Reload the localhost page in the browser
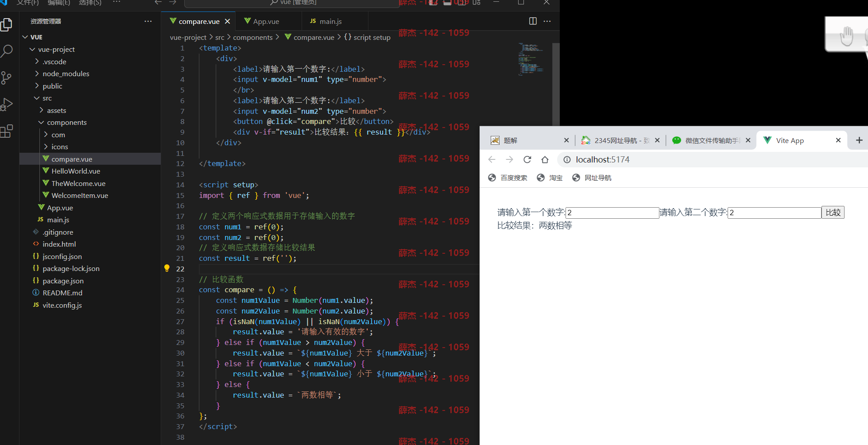 (527, 159)
